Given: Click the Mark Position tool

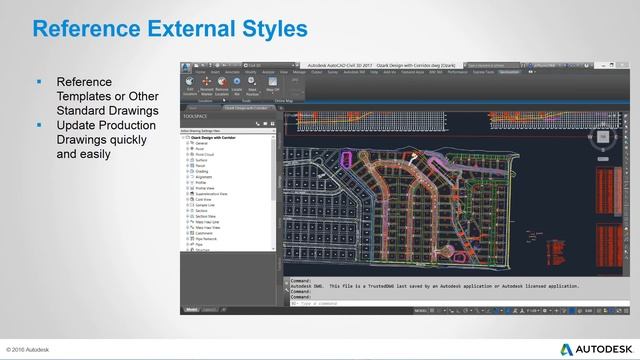Looking at the screenshot, I should (252, 86).
